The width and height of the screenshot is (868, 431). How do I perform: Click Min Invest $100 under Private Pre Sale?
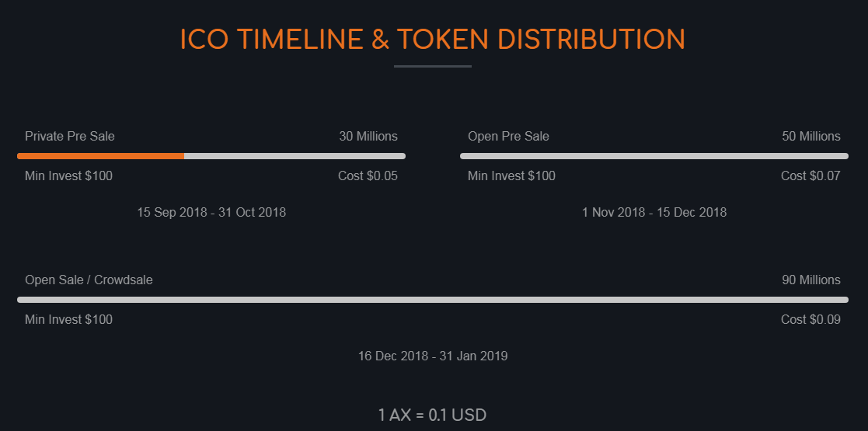(68, 176)
